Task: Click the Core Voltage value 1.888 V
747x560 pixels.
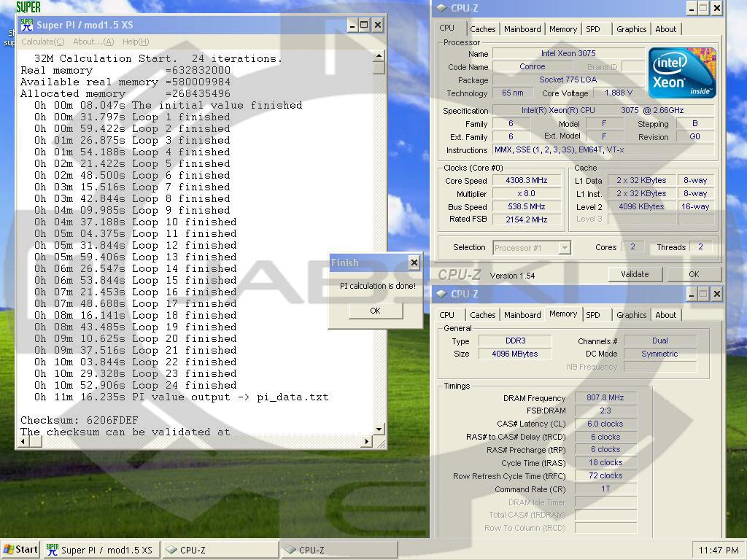Action: click(619, 93)
